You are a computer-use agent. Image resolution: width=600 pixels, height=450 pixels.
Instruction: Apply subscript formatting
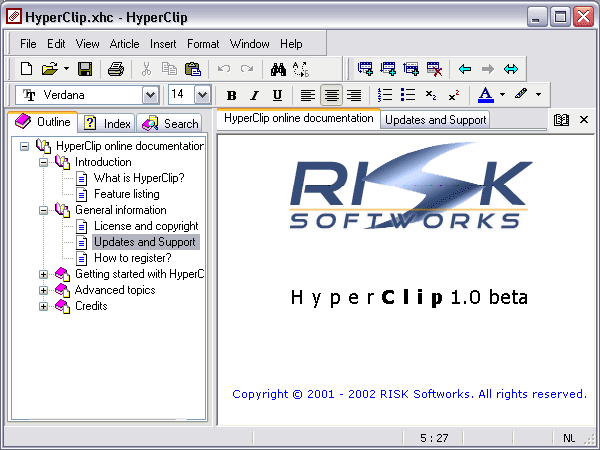(x=431, y=95)
